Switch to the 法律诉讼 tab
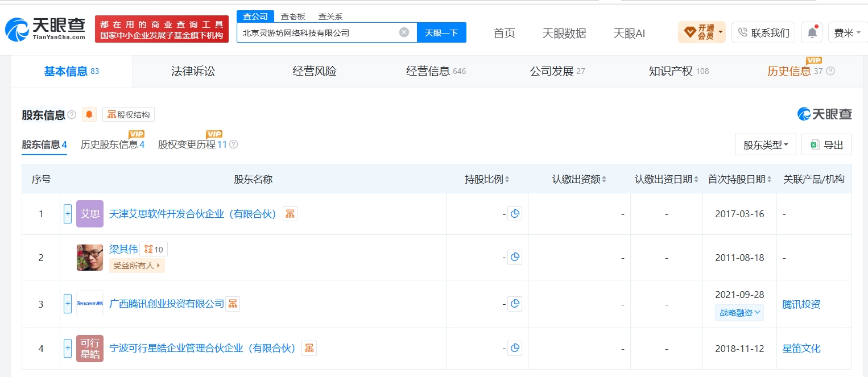 tap(193, 72)
